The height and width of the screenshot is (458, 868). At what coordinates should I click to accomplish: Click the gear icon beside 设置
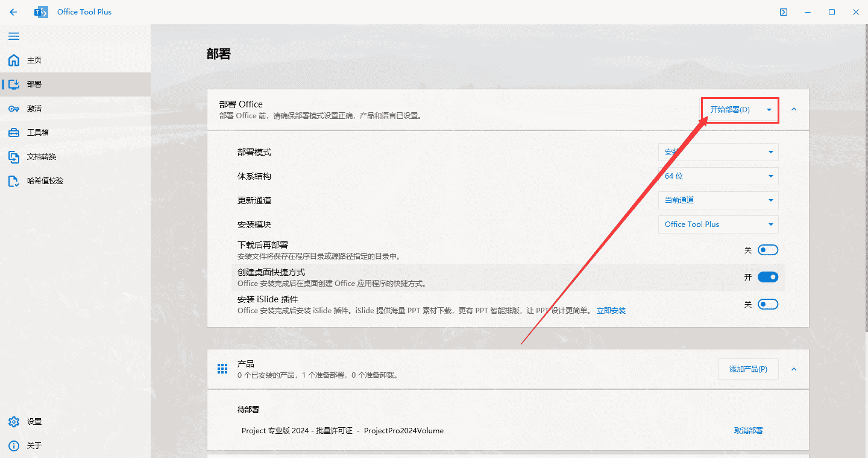13,422
